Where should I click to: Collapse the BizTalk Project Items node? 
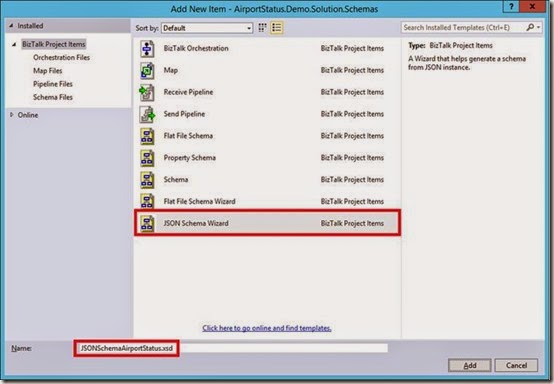tap(14, 45)
